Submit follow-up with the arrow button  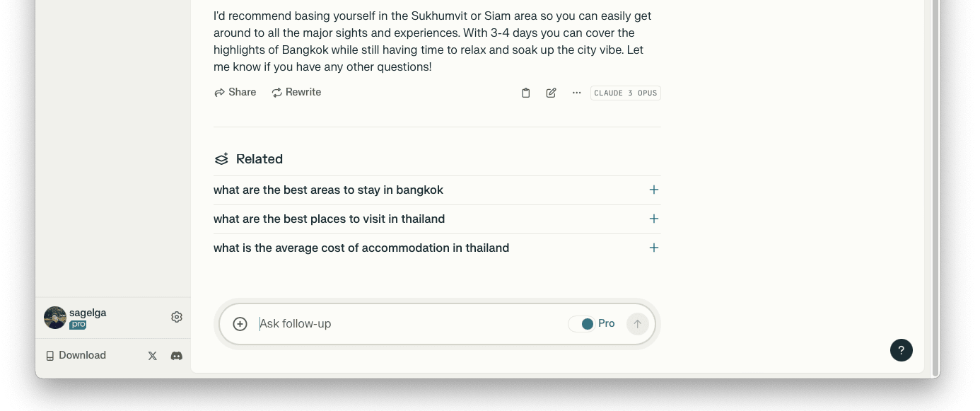point(637,324)
